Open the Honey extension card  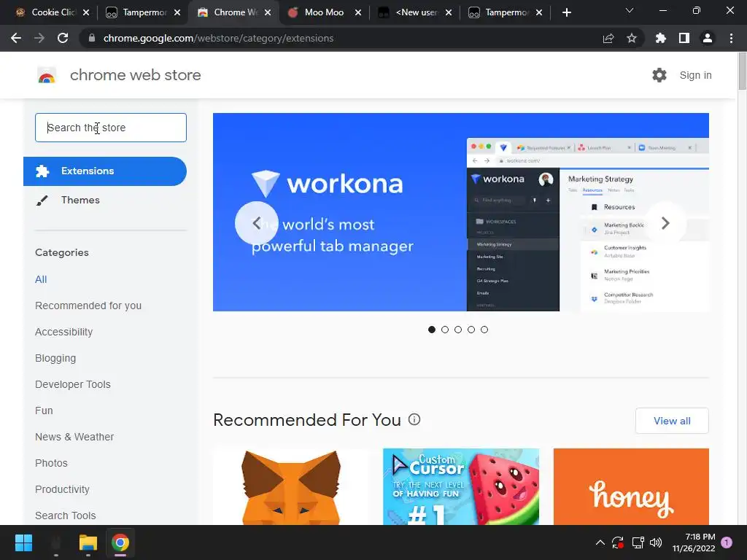[631, 486]
